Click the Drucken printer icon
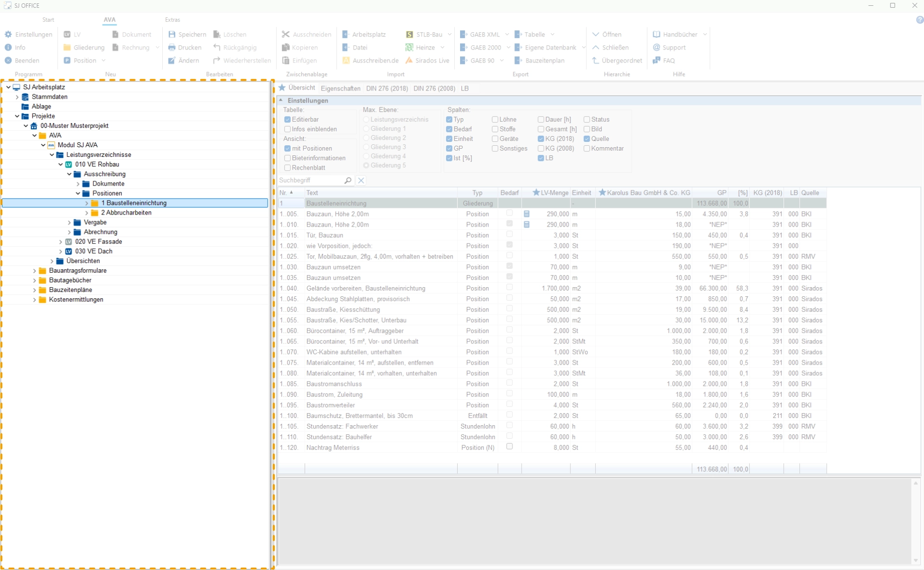Screen dimensions: 924x570 [x=172, y=47]
